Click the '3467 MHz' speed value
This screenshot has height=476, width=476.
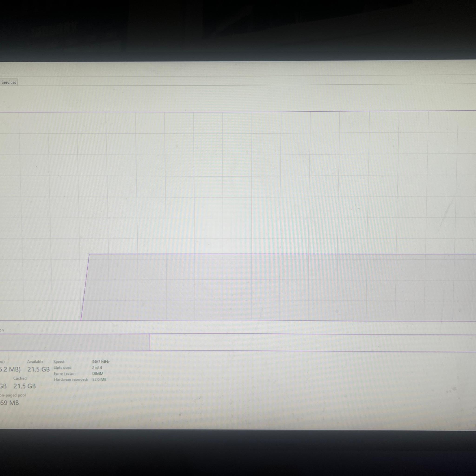(x=101, y=362)
